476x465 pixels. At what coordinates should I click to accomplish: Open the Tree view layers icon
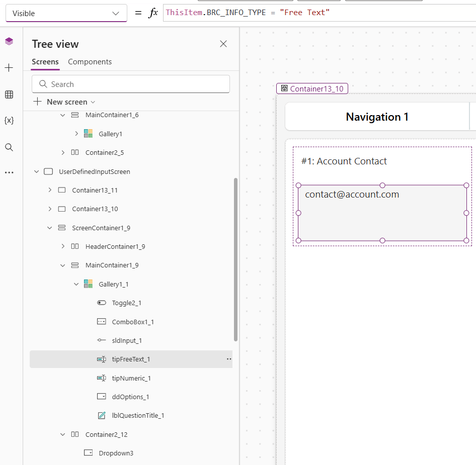[x=9, y=41]
